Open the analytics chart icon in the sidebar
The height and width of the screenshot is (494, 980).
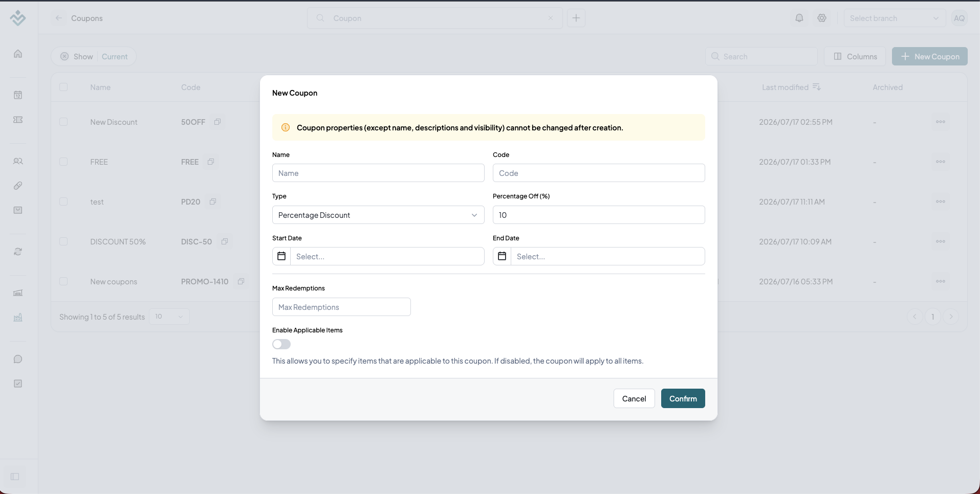[x=18, y=318]
